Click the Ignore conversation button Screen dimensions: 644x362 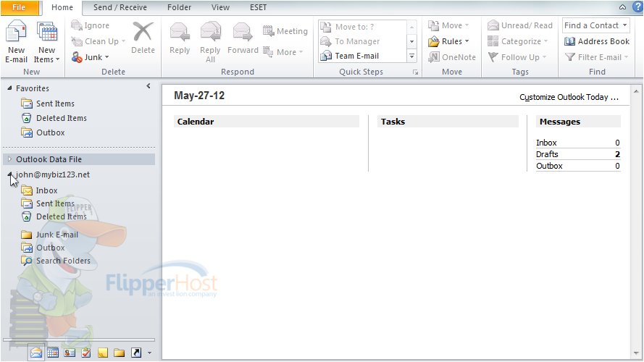[91, 25]
